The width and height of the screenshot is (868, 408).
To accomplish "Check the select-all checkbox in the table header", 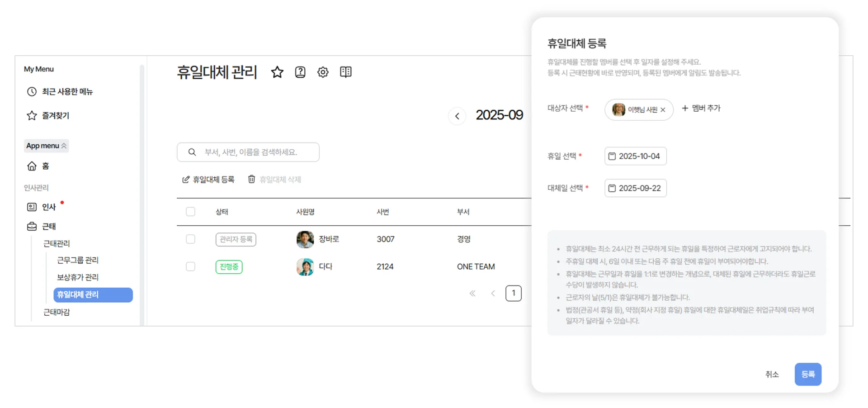I will pos(190,211).
